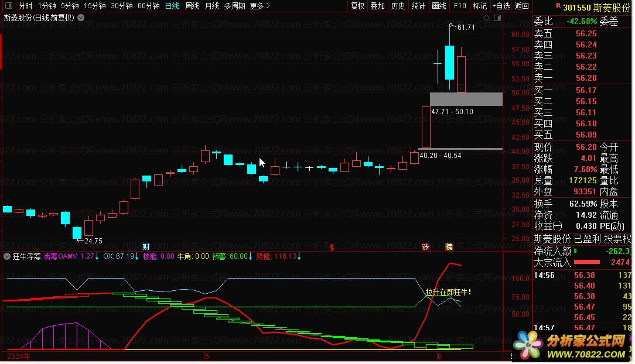Click the 换手 62.59% row
This screenshot has height=364, width=635.
pos(566,204)
